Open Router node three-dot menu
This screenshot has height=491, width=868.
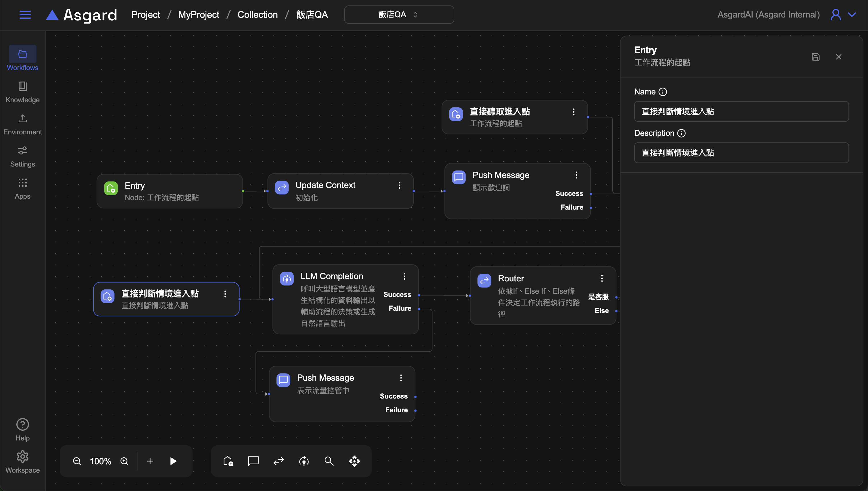click(602, 278)
